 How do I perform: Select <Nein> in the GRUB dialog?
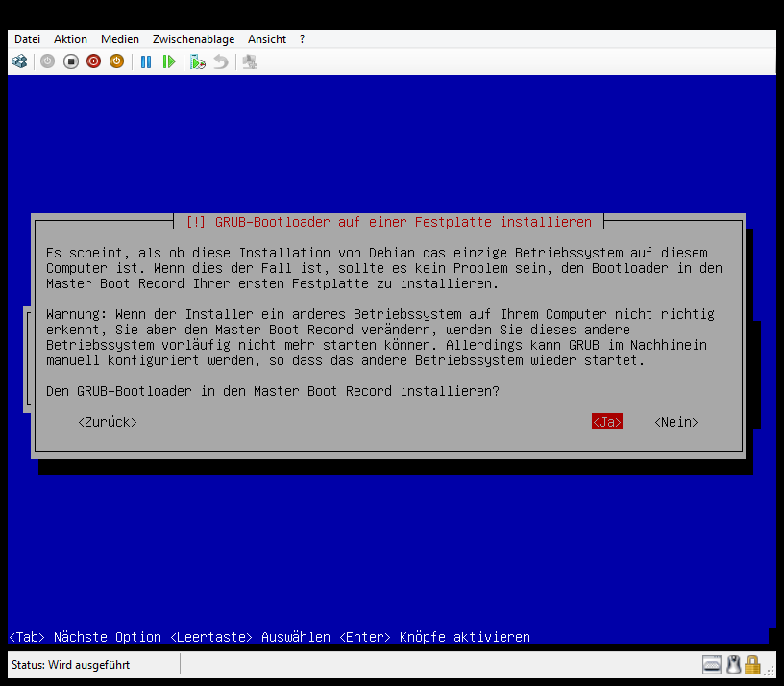click(676, 422)
